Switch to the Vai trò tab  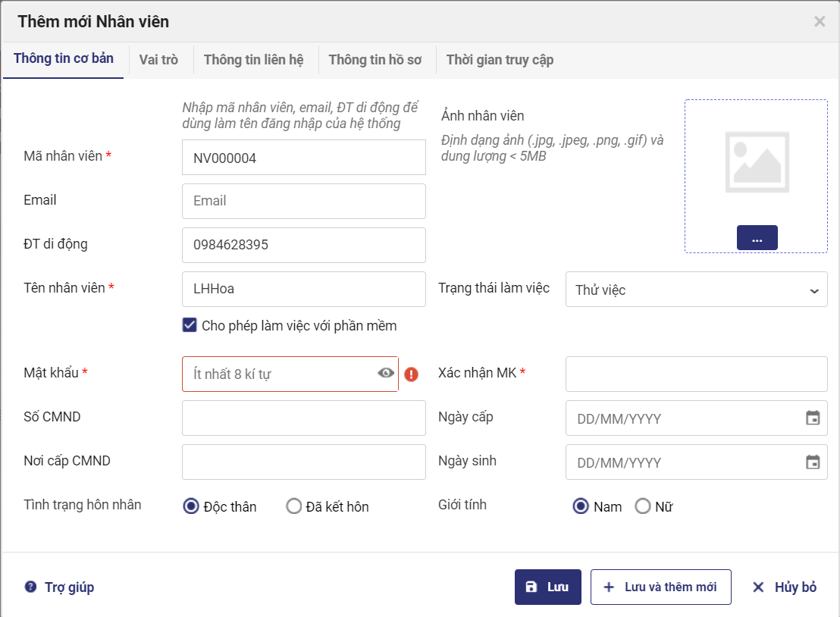(158, 60)
